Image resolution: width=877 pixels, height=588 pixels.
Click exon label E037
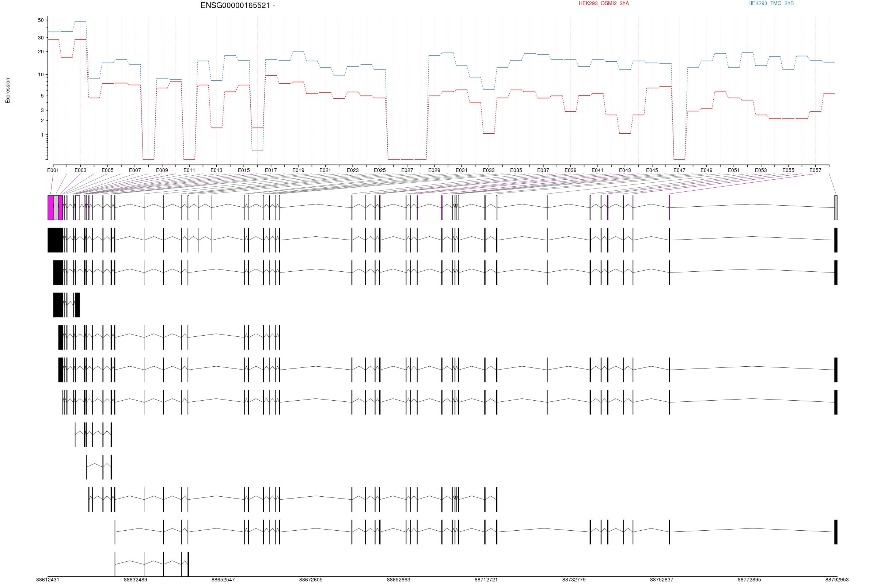[543, 170]
